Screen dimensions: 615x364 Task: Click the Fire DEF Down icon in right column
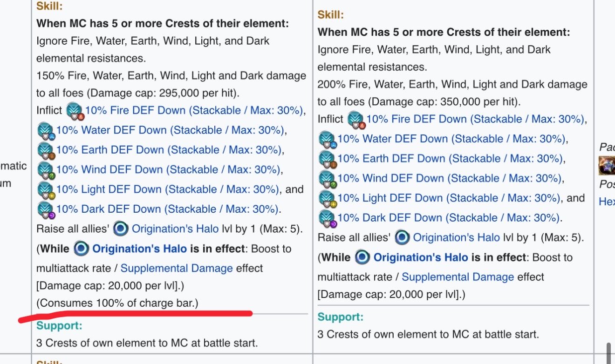pyautogui.click(x=355, y=119)
